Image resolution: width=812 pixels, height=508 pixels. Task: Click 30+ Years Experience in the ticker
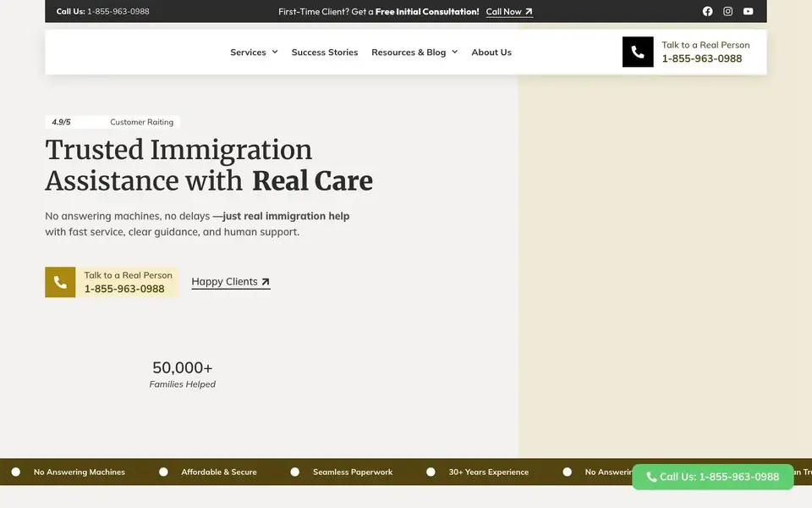[x=488, y=472]
